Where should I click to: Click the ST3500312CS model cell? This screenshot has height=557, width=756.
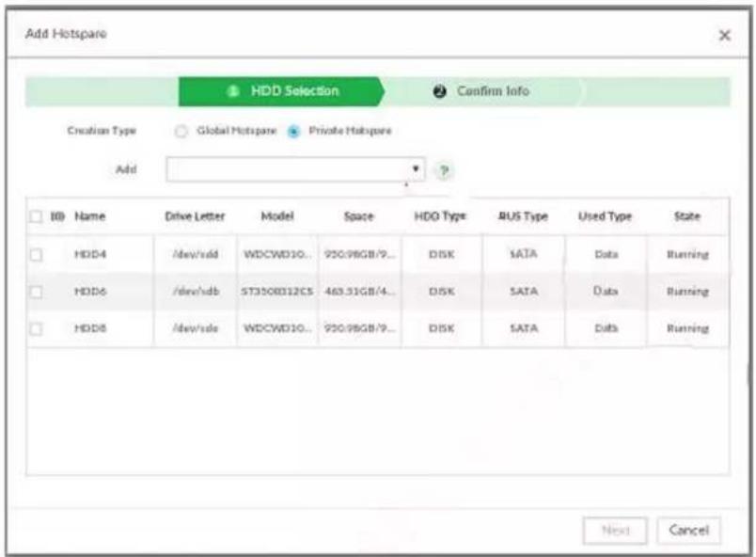(x=277, y=292)
